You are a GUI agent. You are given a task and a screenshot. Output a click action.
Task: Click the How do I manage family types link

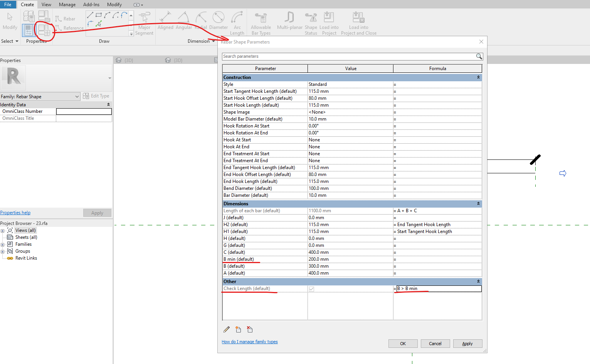click(249, 342)
